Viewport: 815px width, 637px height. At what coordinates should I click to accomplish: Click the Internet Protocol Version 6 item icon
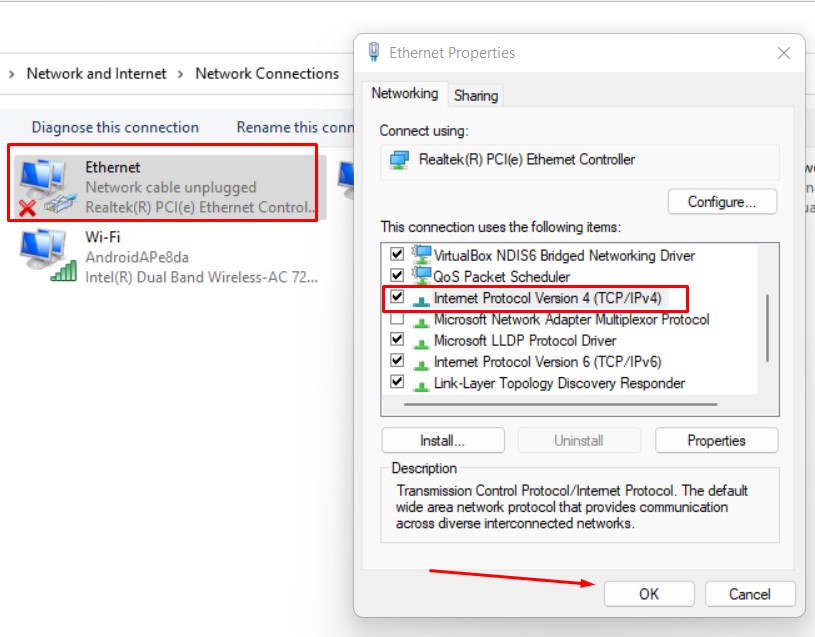pyautogui.click(x=421, y=364)
